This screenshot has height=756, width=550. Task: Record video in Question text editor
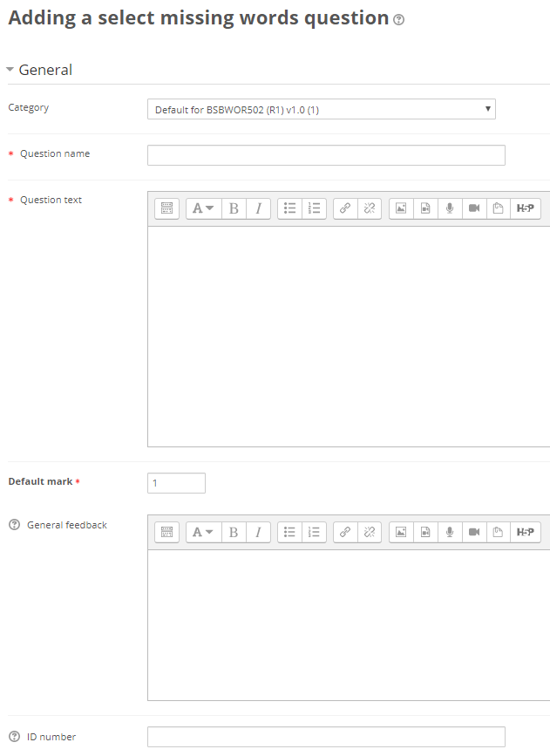474,208
